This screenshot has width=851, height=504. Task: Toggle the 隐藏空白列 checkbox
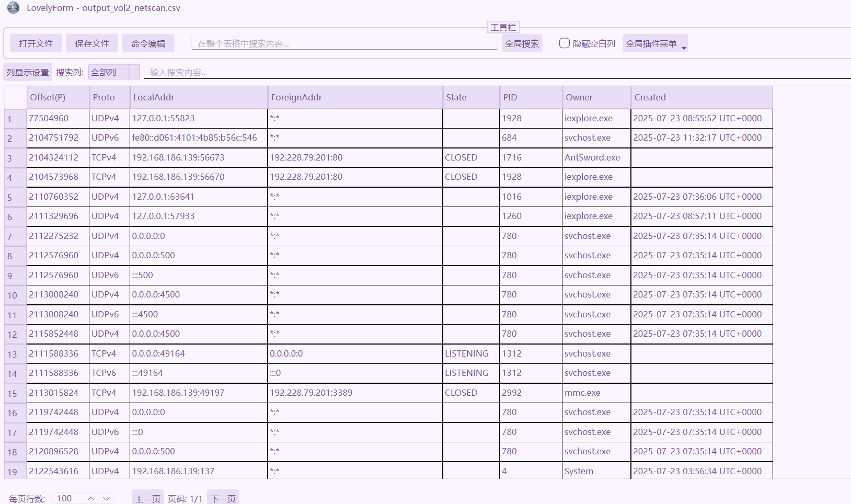click(x=565, y=43)
